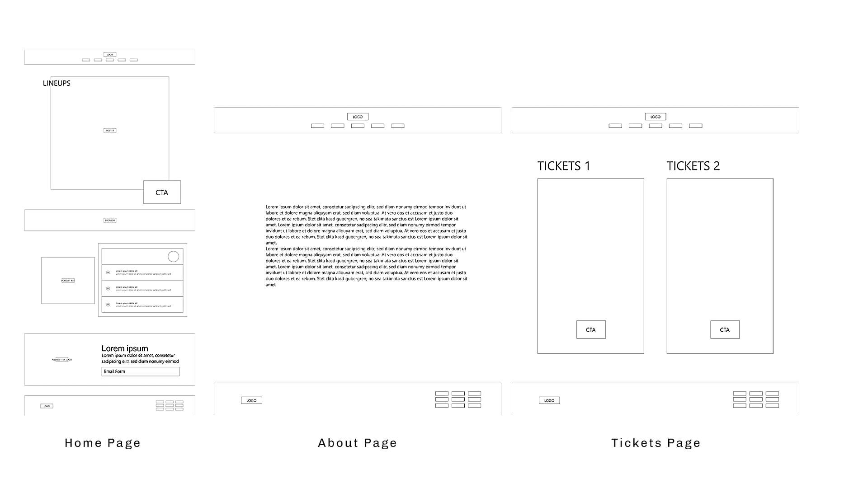This screenshot has height=488, width=868.
Task: Click the search/profile circle icon in playlist section
Action: (x=174, y=256)
